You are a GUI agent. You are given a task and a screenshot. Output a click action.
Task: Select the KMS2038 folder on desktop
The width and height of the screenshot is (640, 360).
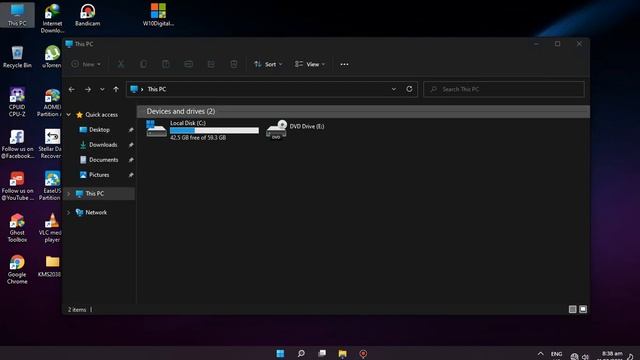click(51, 266)
